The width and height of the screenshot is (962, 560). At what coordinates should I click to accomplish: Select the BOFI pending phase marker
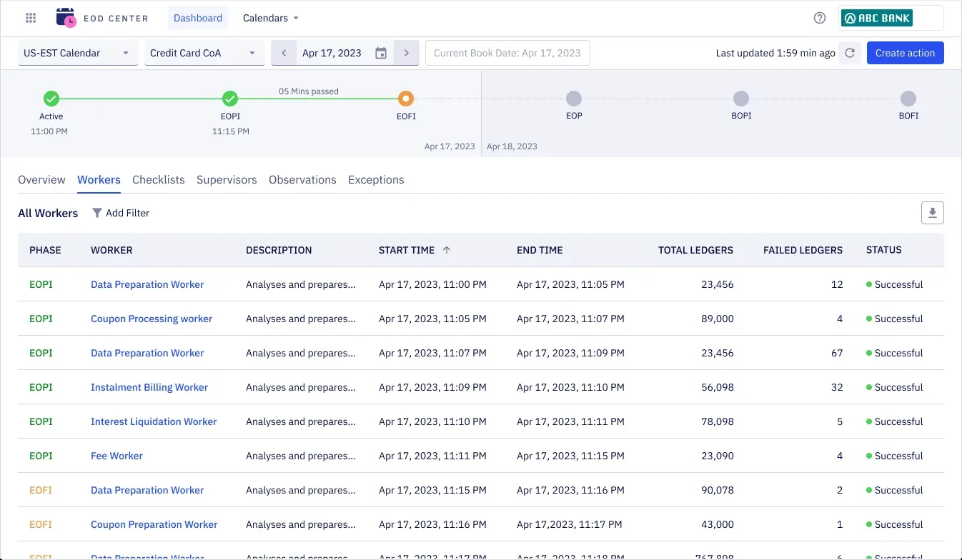coord(908,99)
